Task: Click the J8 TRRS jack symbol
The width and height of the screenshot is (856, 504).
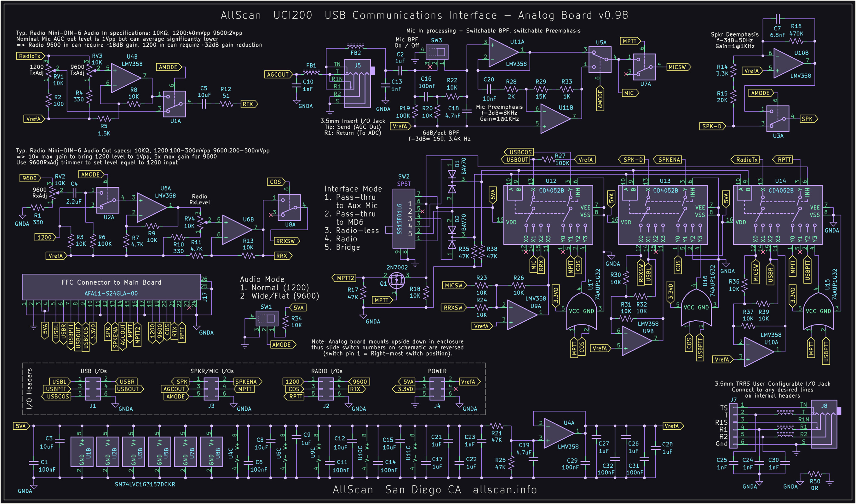Action: pyautogui.click(x=824, y=424)
